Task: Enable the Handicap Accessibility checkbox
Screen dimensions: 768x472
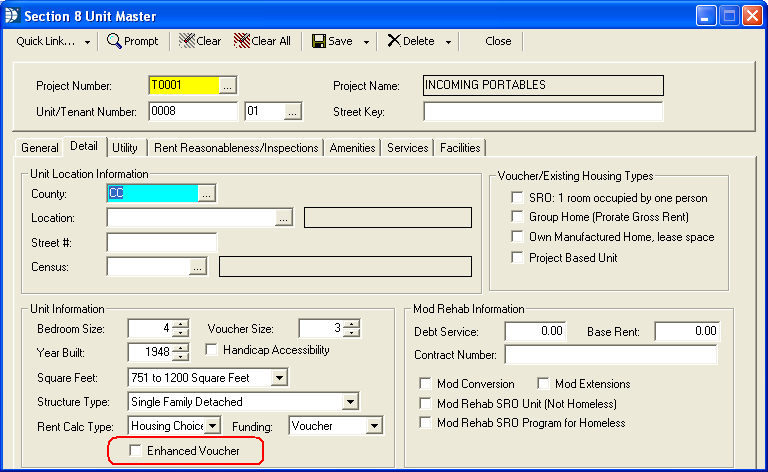Action: [211, 350]
